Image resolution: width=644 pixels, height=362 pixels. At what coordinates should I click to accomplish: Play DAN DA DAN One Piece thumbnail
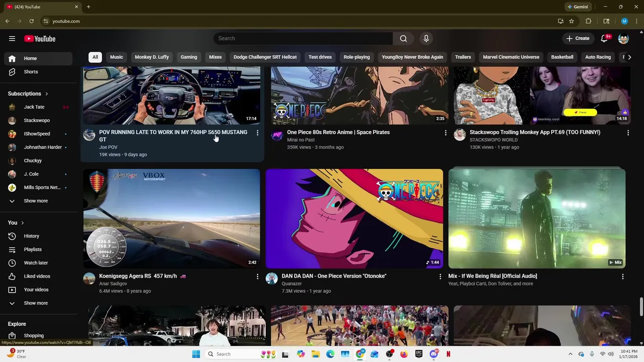[x=354, y=219]
